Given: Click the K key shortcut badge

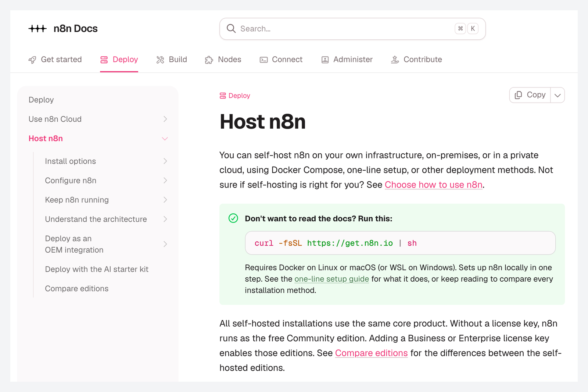Looking at the screenshot, I should [473, 29].
